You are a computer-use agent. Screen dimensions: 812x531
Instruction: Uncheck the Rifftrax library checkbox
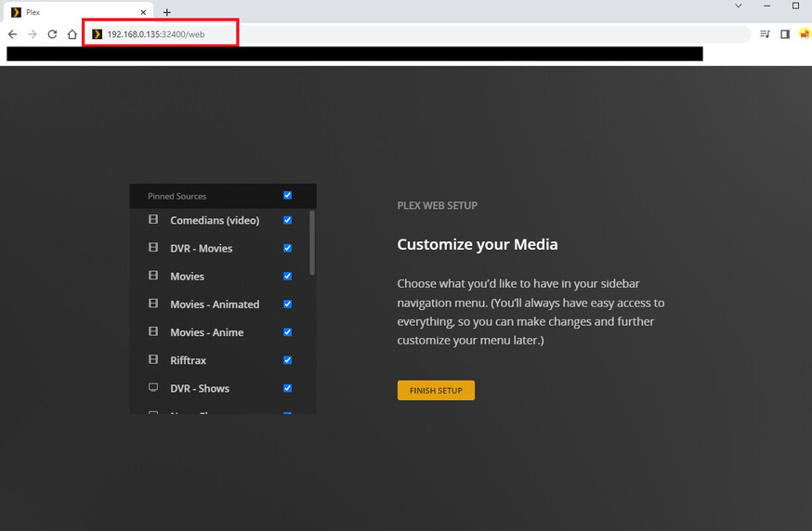pyautogui.click(x=287, y=359)
